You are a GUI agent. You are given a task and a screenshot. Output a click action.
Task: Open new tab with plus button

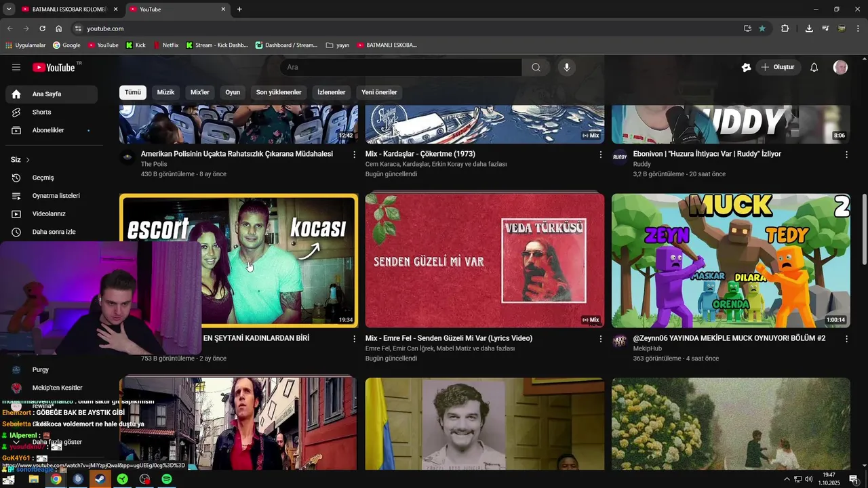[239, 9]
